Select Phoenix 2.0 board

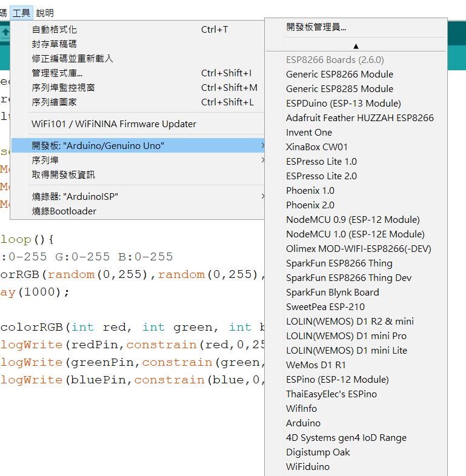356,205
